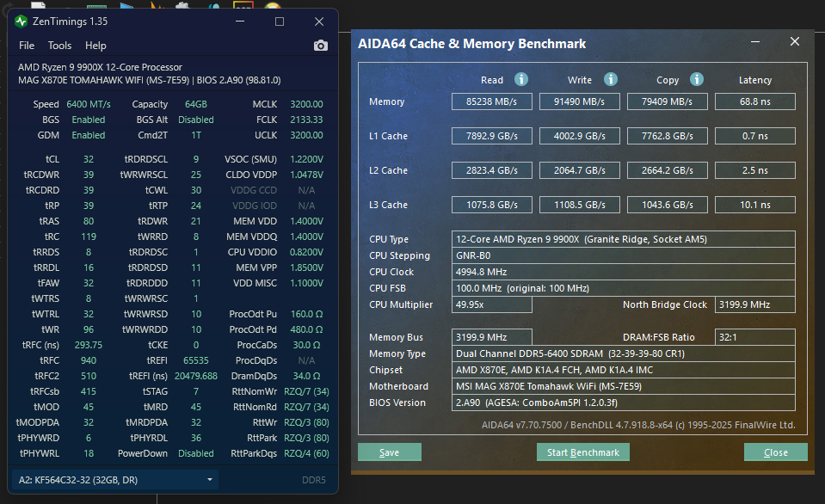Click the DRAM:FSB Ratio value 32:1
Viewport: 825px width, 504px height.
(x=755, y=337)
